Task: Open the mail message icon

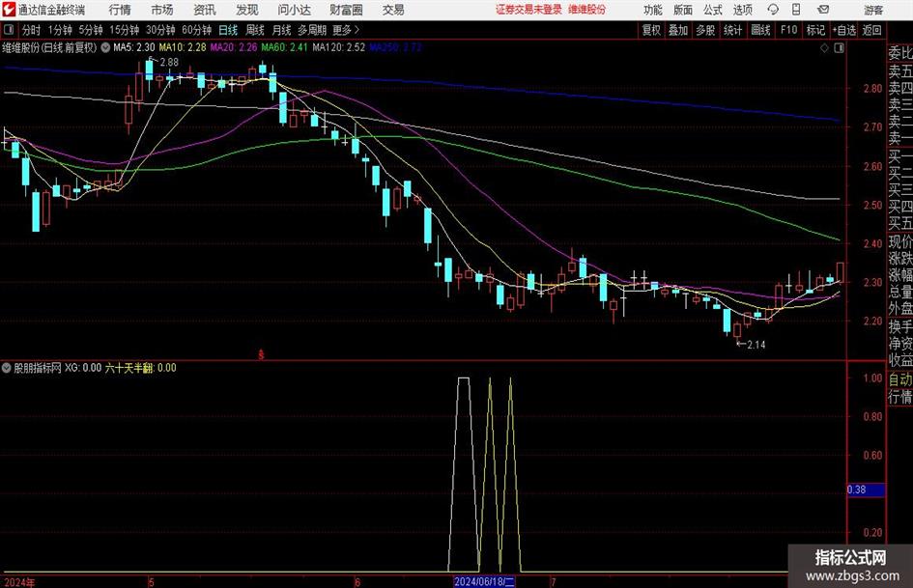Action: click(x=823, y=10)
